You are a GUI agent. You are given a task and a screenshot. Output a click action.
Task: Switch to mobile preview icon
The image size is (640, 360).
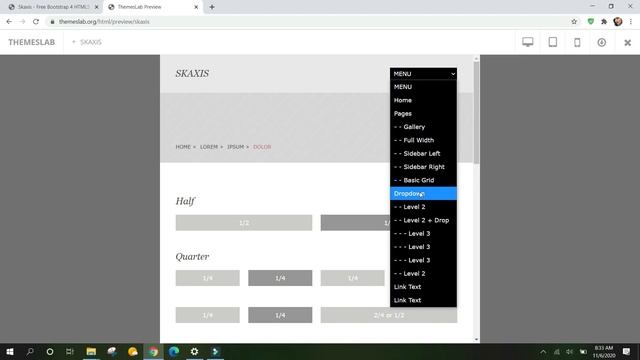tap(577, 42)
